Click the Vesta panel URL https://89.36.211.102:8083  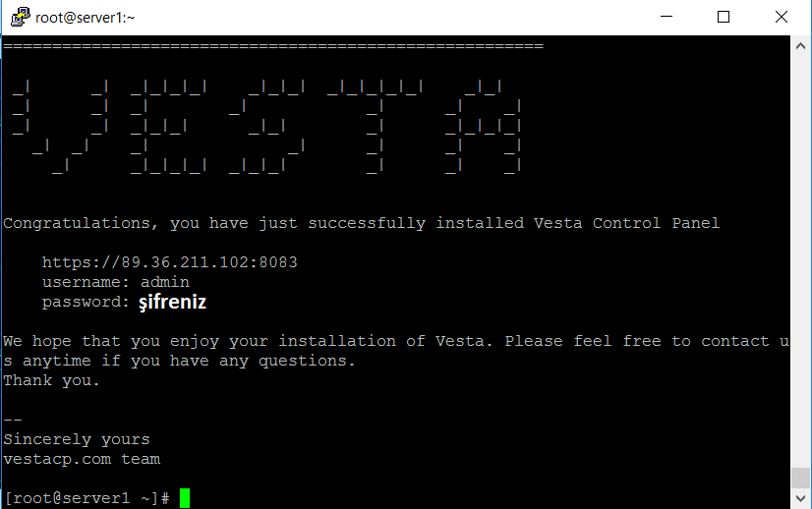(170, 262)
